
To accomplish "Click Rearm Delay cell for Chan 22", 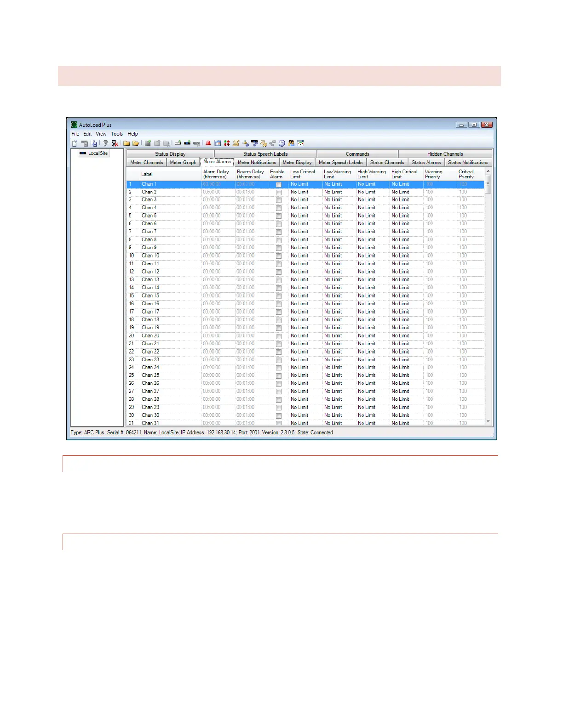I will point(252,352).
